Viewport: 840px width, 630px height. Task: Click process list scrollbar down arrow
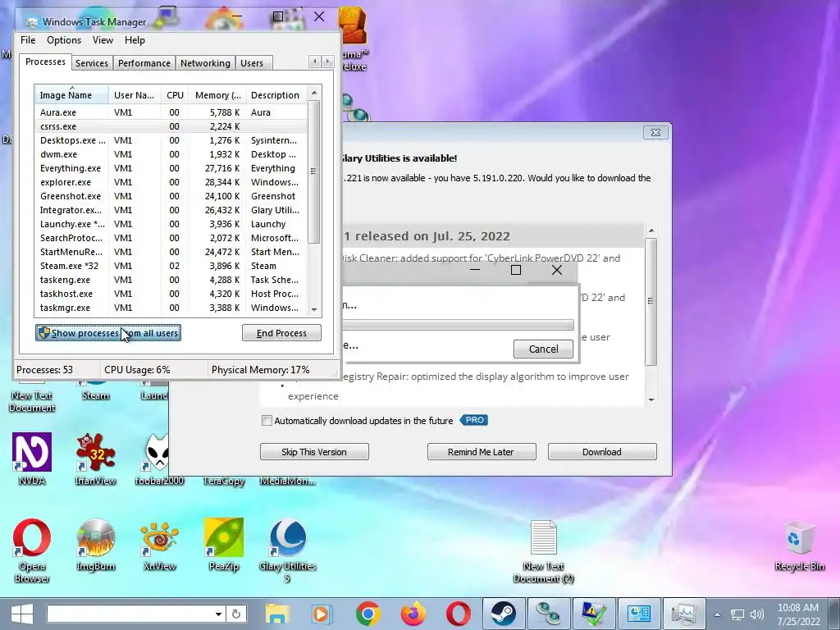tap(314, 309)
